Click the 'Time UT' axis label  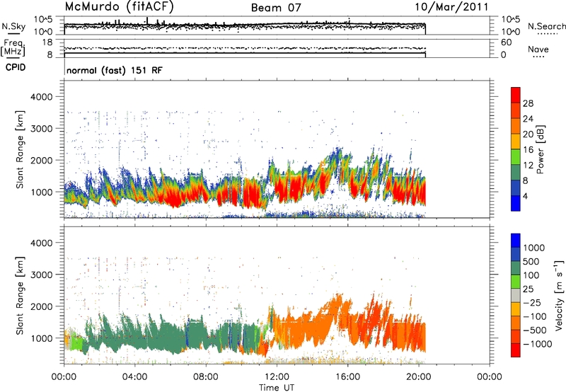click(277, 388)
